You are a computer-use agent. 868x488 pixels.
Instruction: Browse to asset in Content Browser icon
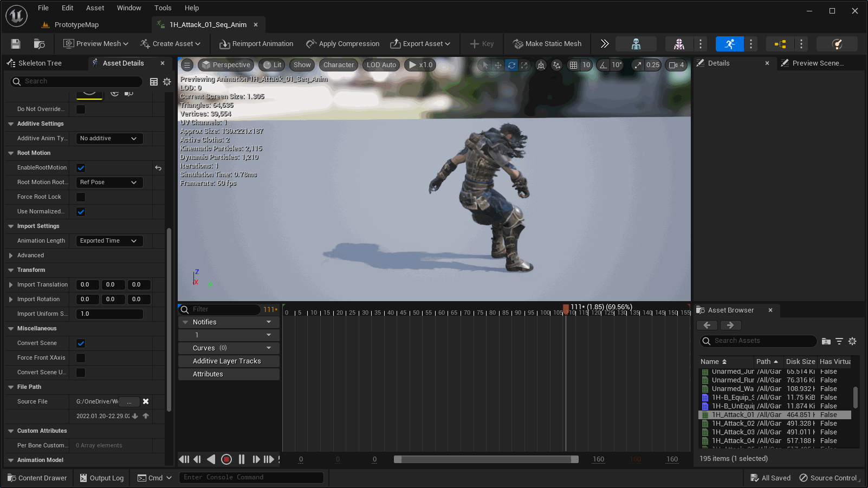click(x=39, y=44)
